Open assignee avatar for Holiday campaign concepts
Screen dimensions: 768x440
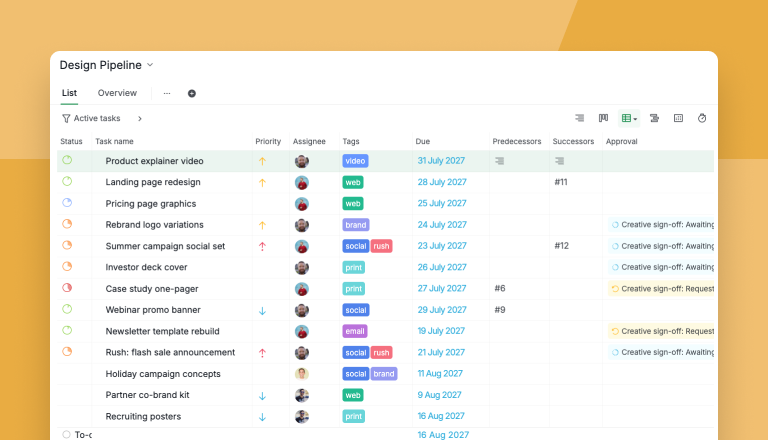pyautogui.click(x=302, y=374)
